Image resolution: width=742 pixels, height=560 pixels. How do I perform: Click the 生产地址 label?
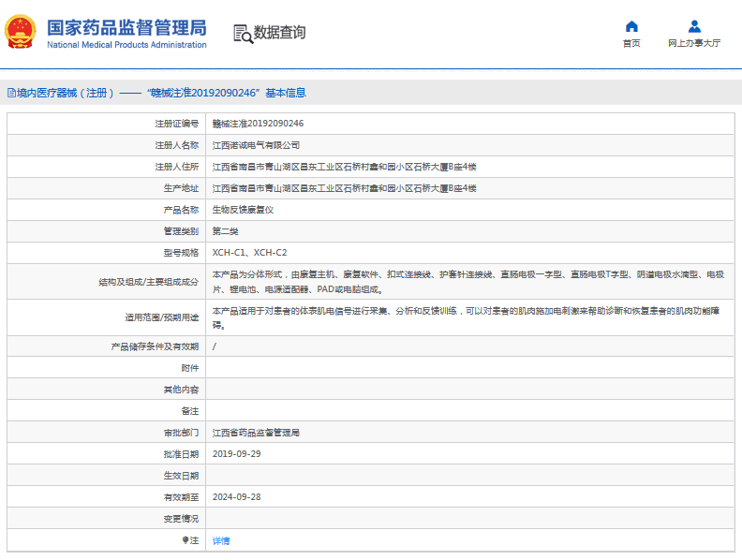click(x=181, y=188)
